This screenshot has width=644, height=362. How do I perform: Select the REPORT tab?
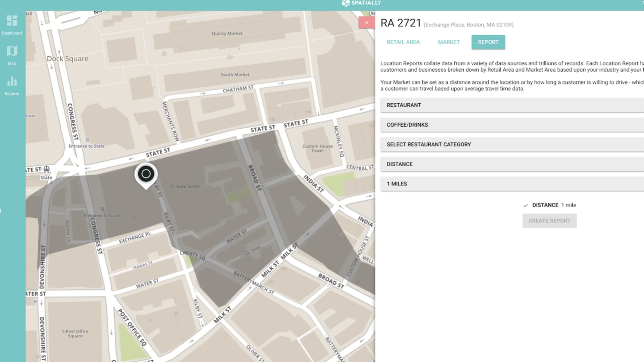(488, 42)
